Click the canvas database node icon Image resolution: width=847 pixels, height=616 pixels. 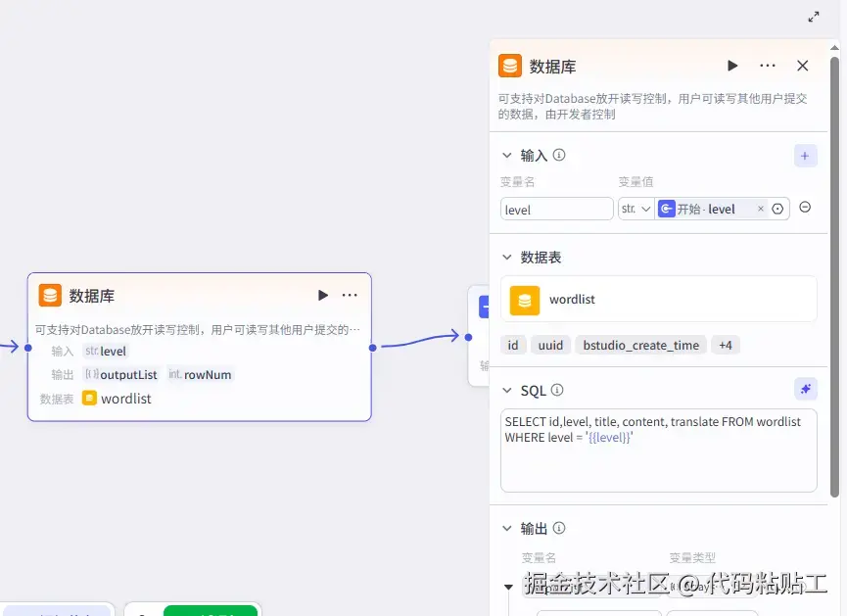click(x=50, y=296)
